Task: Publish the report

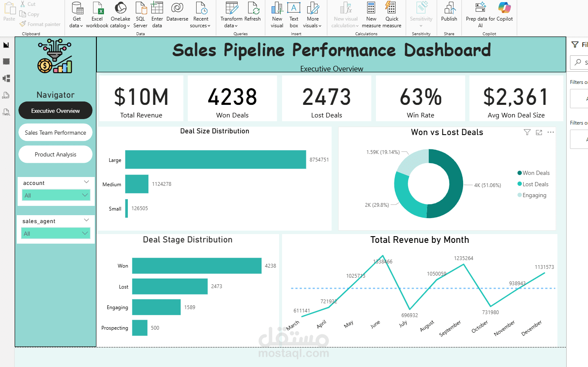Action: [449, 12]
